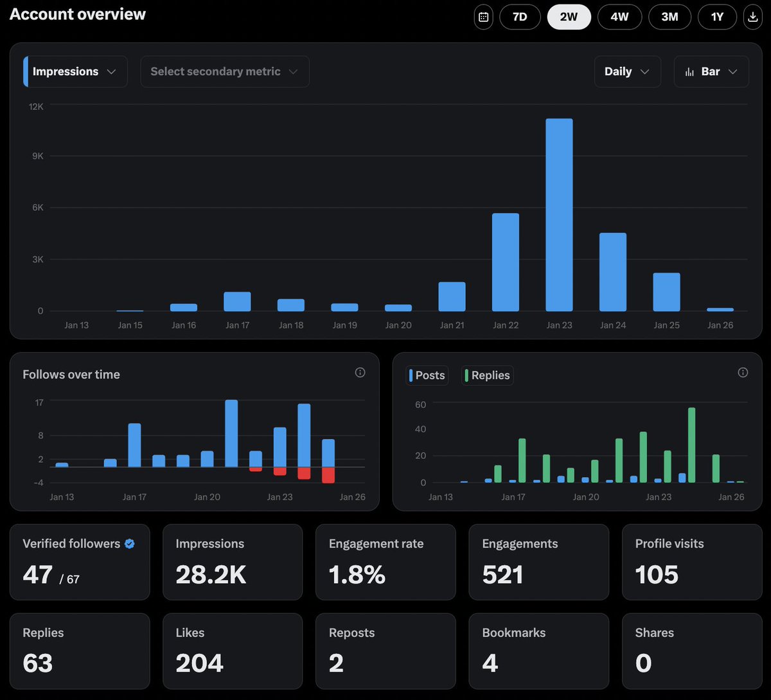771x700 pixels.
Task: Switch to the 4W time range
Action: 619,17
